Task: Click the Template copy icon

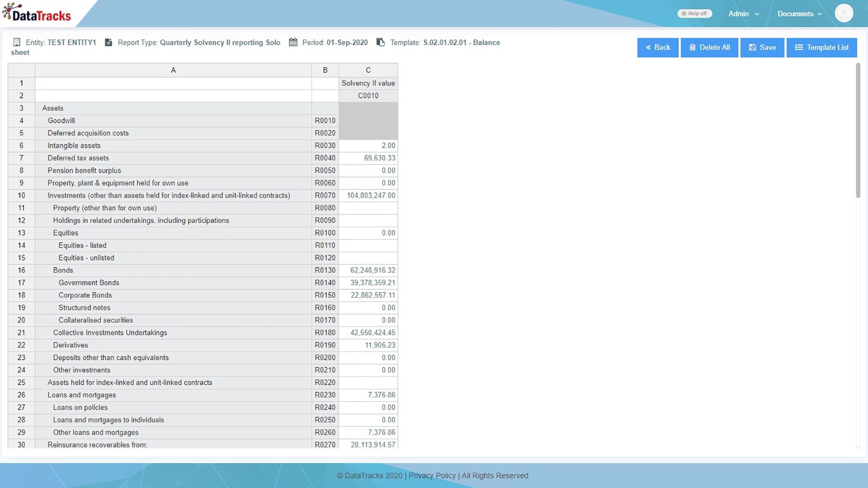Action: click(381, 42)
